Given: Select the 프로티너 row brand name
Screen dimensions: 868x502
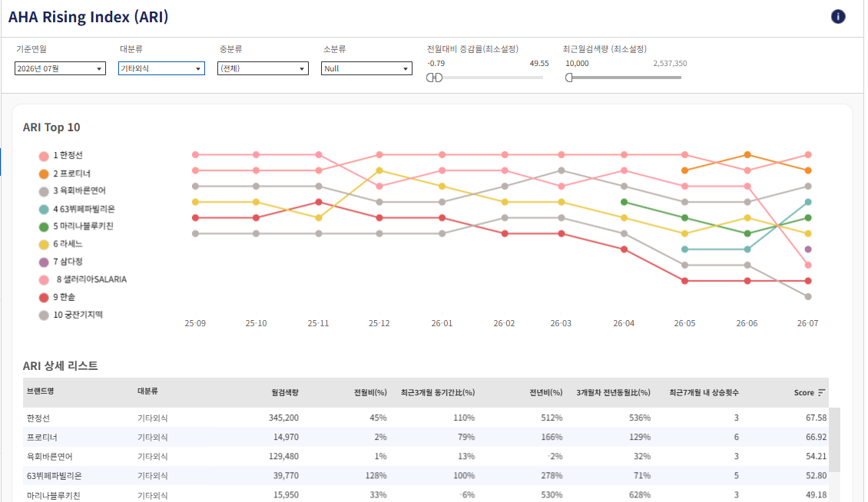Looking at the screenshot, I should pos(42,438).
